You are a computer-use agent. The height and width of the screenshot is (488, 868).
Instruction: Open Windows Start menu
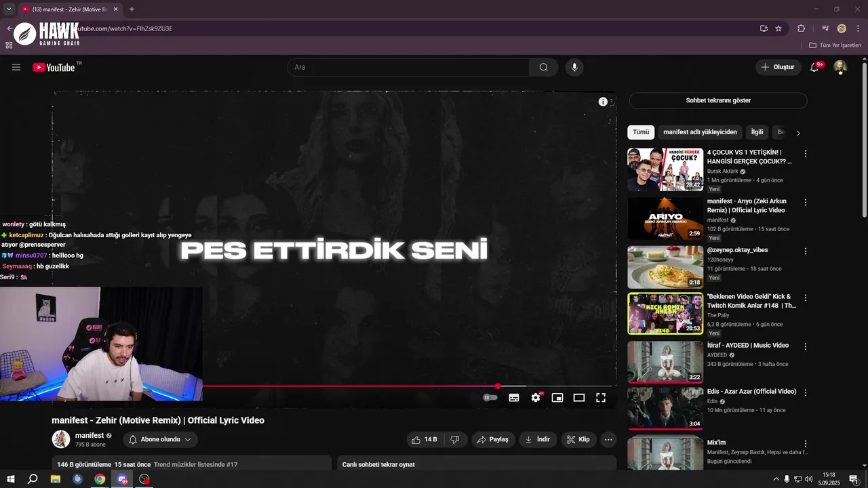tap(11, 479)
